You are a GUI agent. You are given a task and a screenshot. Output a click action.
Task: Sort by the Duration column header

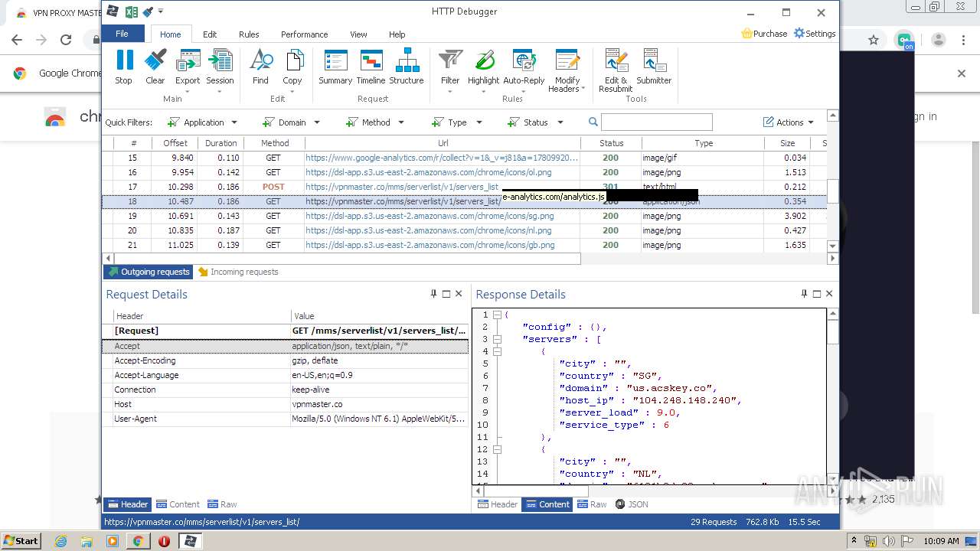(x=220, y=143)
